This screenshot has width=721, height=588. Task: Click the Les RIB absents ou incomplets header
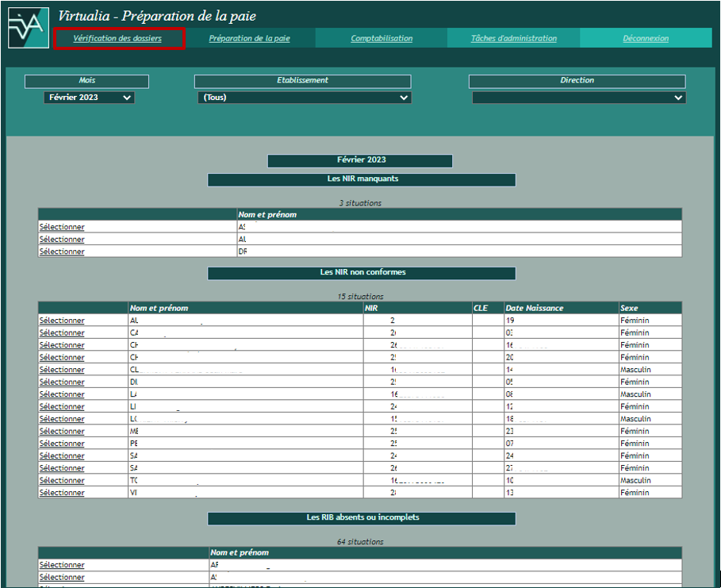362,518
